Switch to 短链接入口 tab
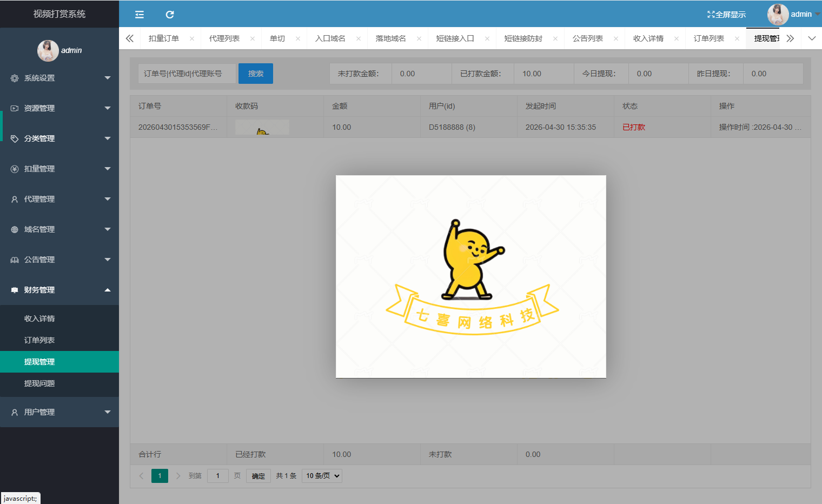 [x=455, y=38]
